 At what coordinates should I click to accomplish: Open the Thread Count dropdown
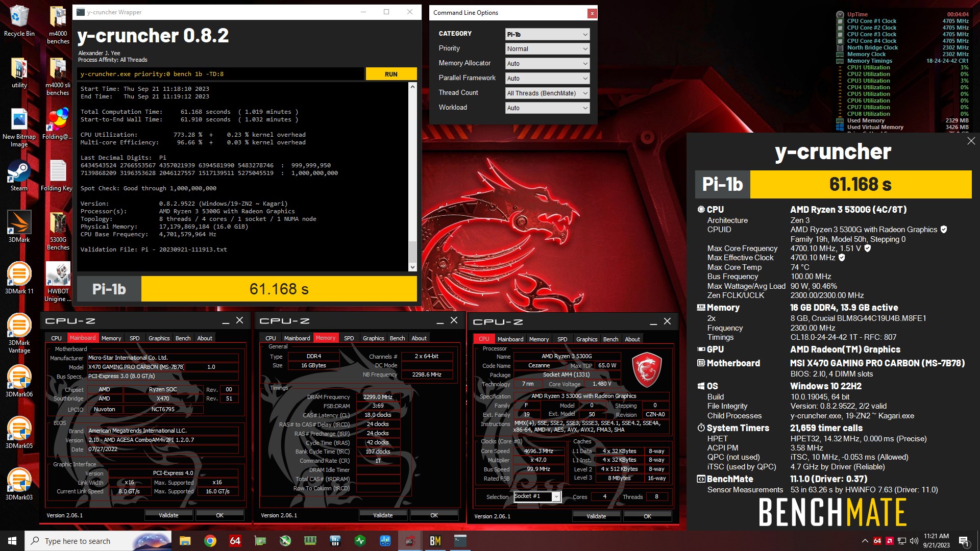coord(547,93)
